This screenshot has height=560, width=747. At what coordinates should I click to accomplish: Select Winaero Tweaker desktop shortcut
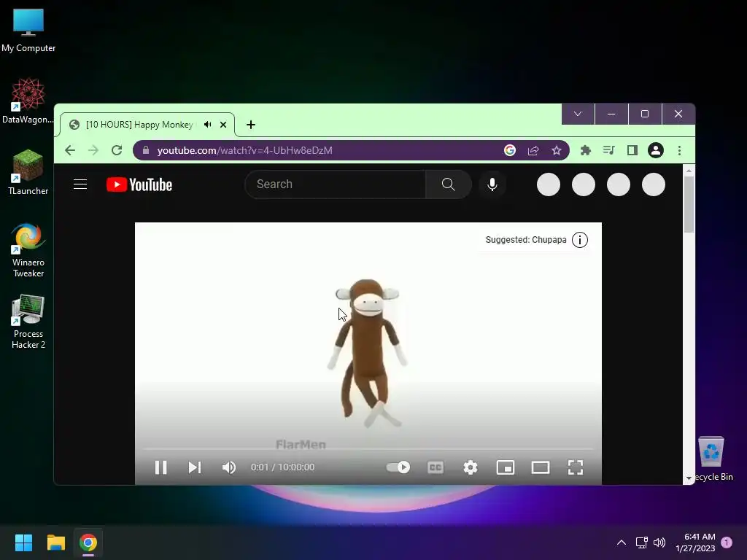(x=28, y=249)
